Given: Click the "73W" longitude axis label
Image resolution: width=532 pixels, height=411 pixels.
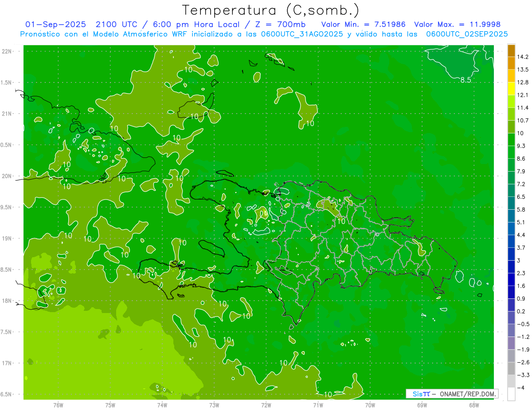Looking at the screenshot, I should click(214, 405).
